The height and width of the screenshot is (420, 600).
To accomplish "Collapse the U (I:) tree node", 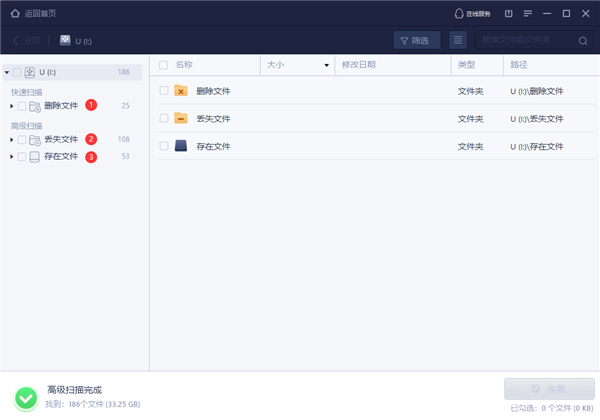I will [x=7, y=72].
